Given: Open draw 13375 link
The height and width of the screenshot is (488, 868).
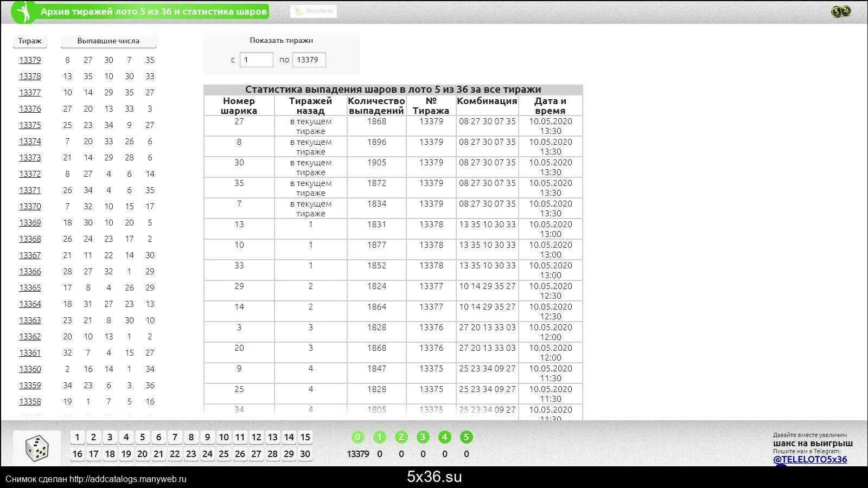Looking at the screenshot, I should coord(30,125).
